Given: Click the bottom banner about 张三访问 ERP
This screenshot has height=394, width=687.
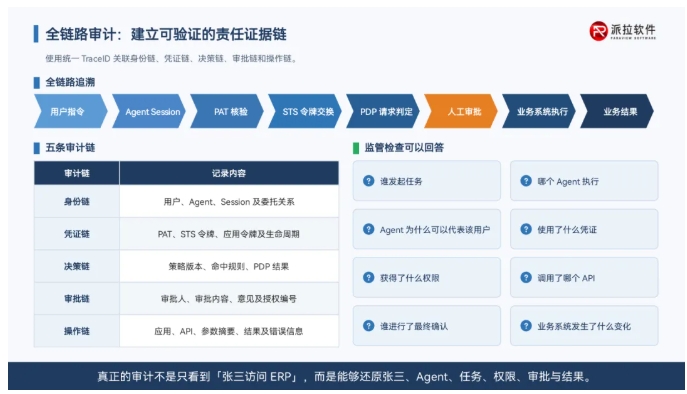Looking at the screenshot, I should (x=346, y=376).
